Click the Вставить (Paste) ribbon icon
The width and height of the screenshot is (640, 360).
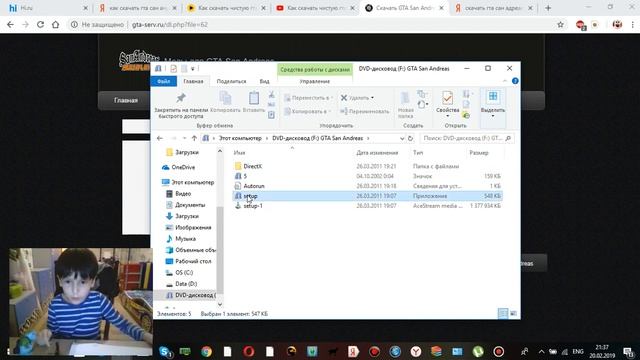point(254,98)
